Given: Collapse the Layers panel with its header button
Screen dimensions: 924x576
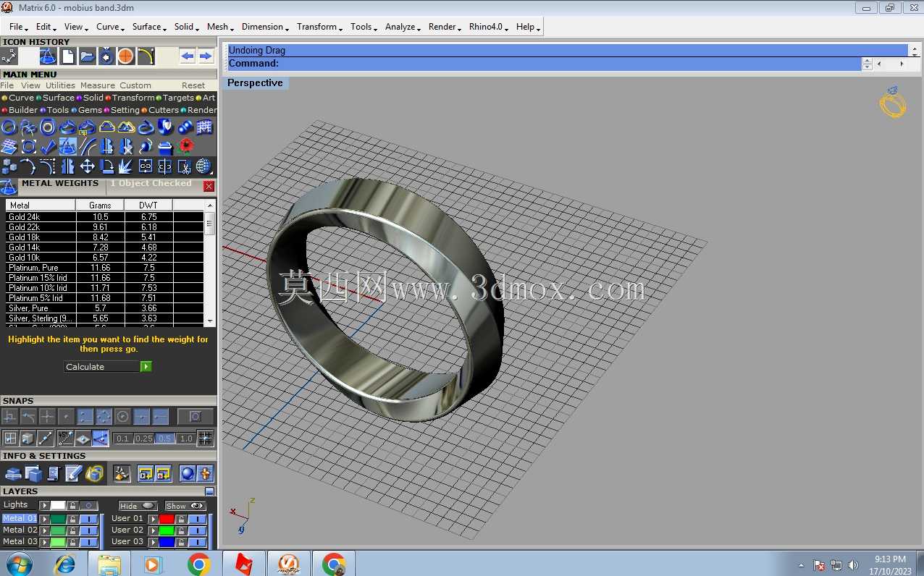Looking at the screenshot, I should 210,491.
